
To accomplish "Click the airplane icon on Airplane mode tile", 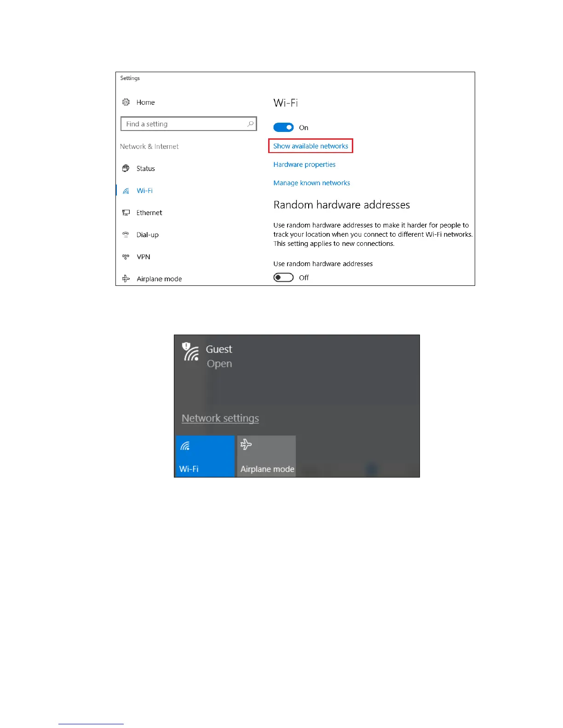I will [246, 444].
